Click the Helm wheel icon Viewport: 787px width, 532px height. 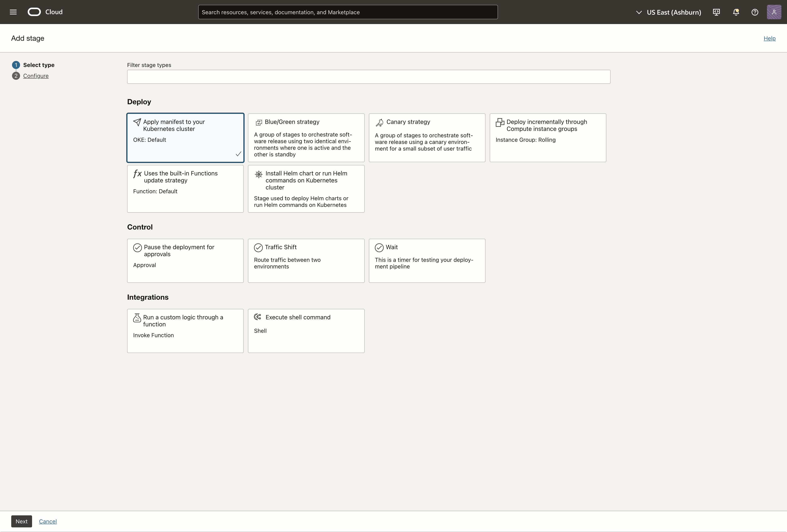coord(258,174)
